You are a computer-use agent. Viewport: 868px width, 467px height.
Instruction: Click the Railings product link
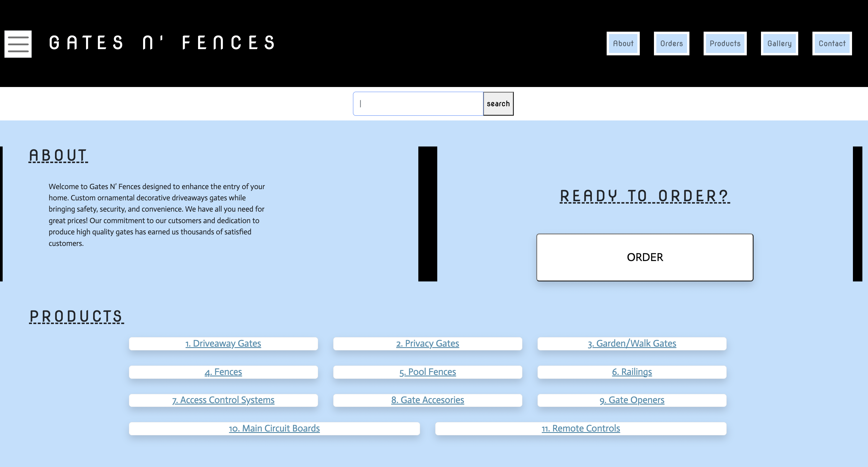click(x=631, y=372)
